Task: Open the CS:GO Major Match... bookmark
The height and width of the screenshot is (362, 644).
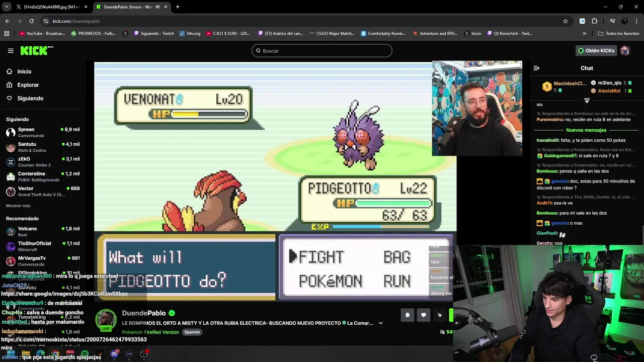Action: click(x=332, y=33)
